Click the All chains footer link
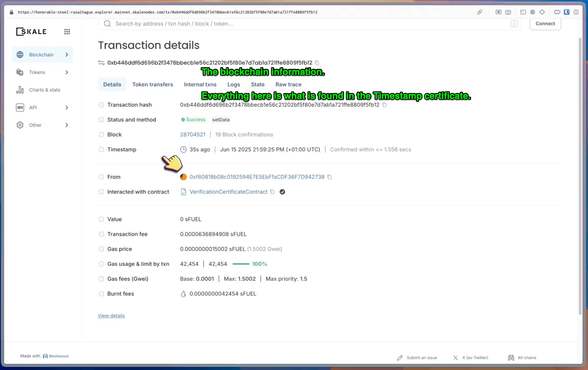This screenshot has height=370, width=588. (527, 358)
